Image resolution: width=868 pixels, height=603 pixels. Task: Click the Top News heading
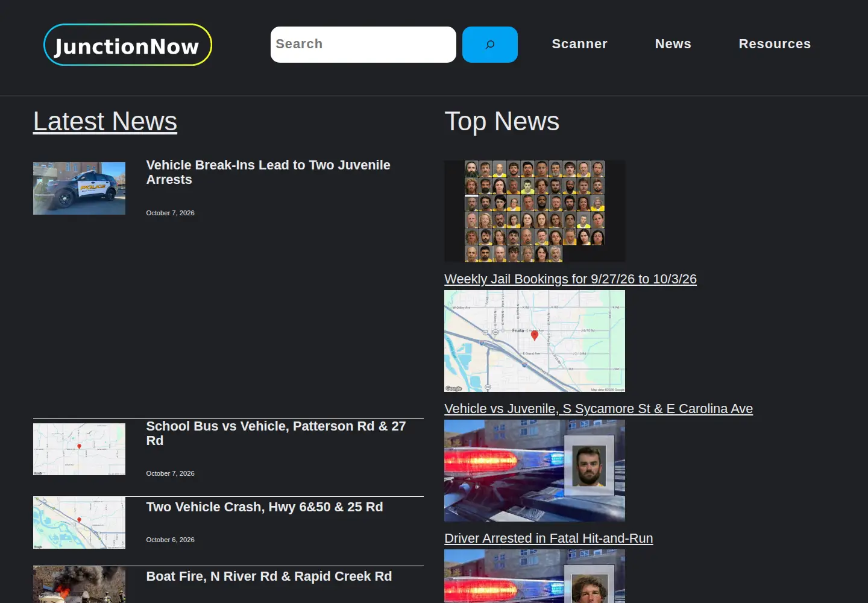tap(502, 121)
